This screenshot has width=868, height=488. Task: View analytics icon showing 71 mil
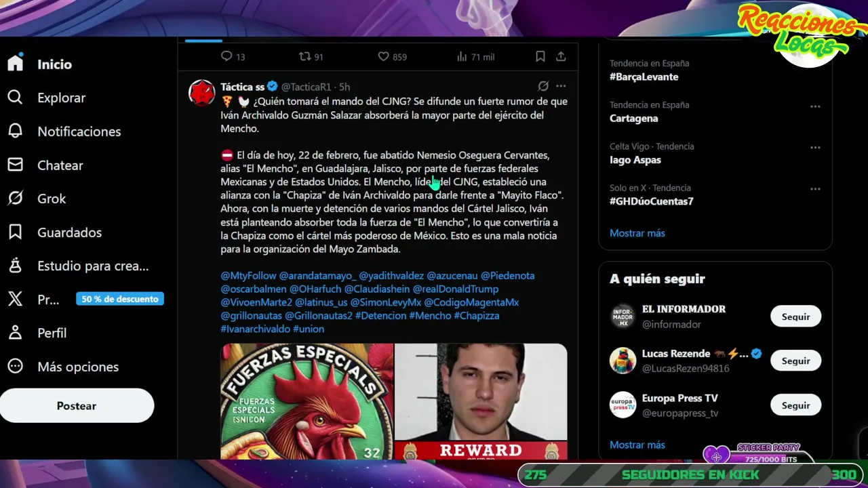point(462,56)
